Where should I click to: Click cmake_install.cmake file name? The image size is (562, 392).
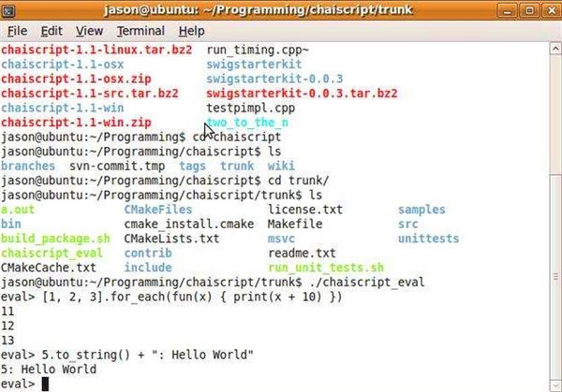189,225
